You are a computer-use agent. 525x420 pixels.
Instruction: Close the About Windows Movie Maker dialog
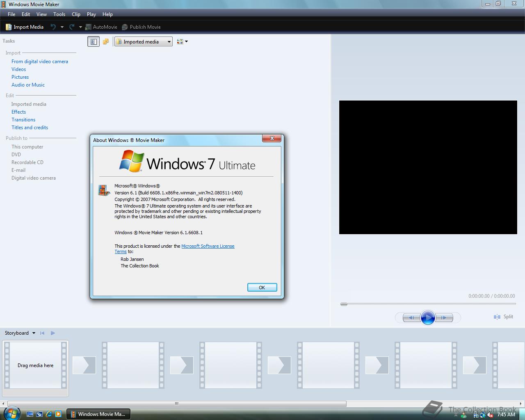coord(272,139)
